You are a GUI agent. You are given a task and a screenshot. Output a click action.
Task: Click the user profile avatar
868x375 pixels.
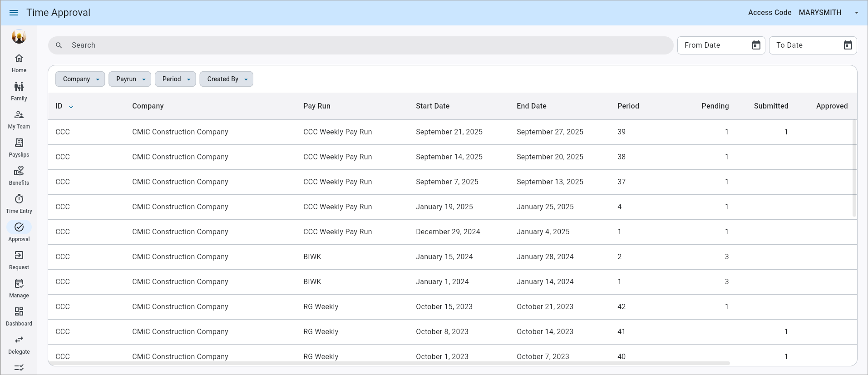[19, 36]
